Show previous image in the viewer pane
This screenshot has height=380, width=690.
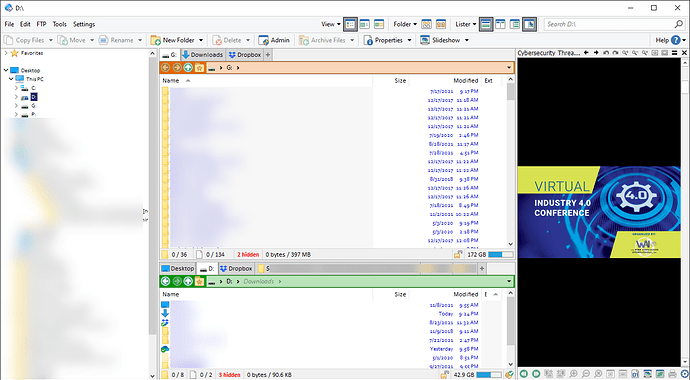pyautogui.click(x=524, y=374)
